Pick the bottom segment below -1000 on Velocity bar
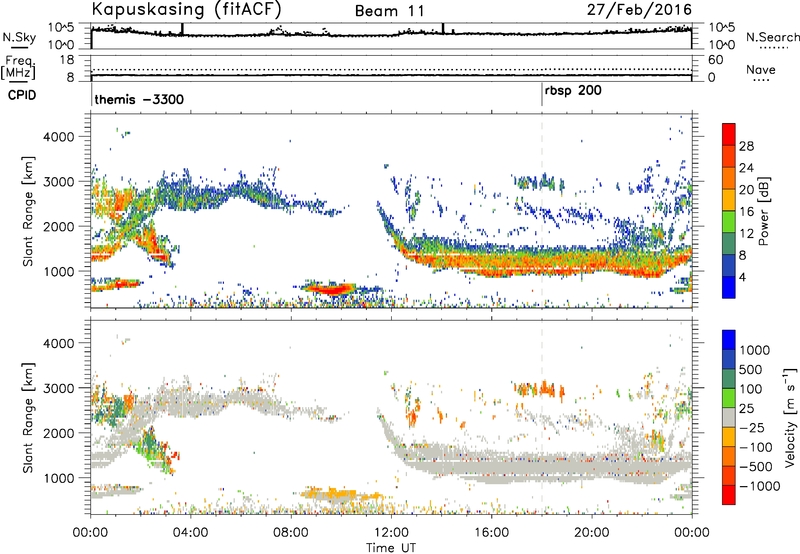The image size is (800, 554). pos(729,495)
